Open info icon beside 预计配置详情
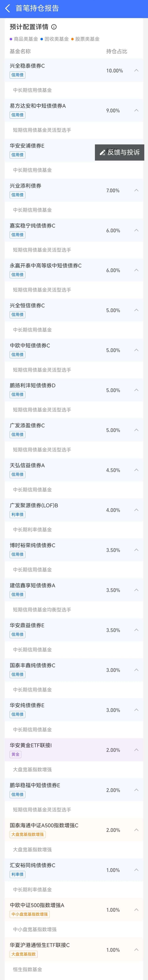 [x=54, y=27]
